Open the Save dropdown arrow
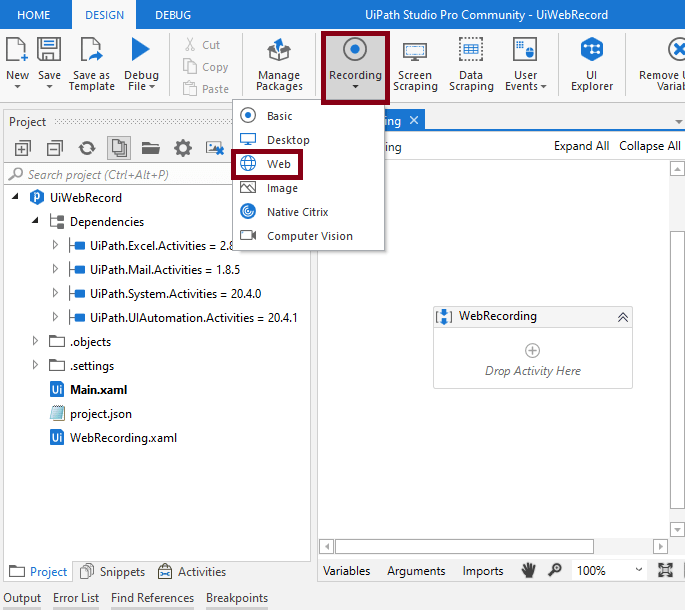Viewport: 685px width, 610px height. pos(49,87)
